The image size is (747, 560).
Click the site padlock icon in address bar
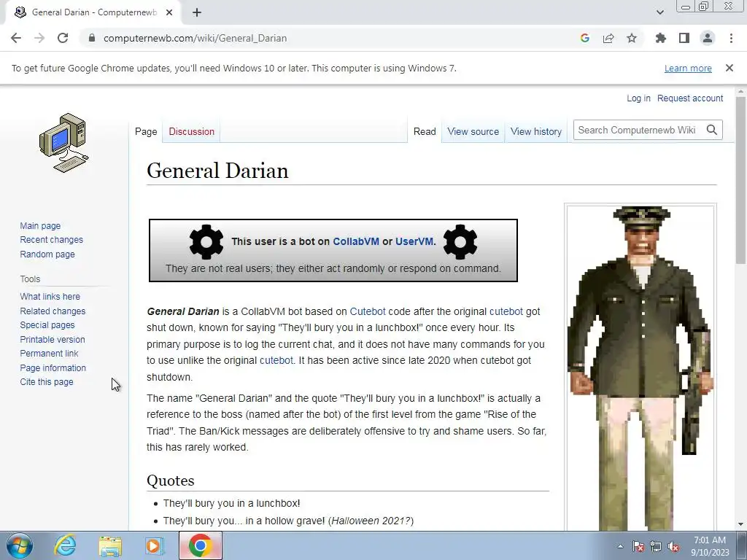click(91, 38)
